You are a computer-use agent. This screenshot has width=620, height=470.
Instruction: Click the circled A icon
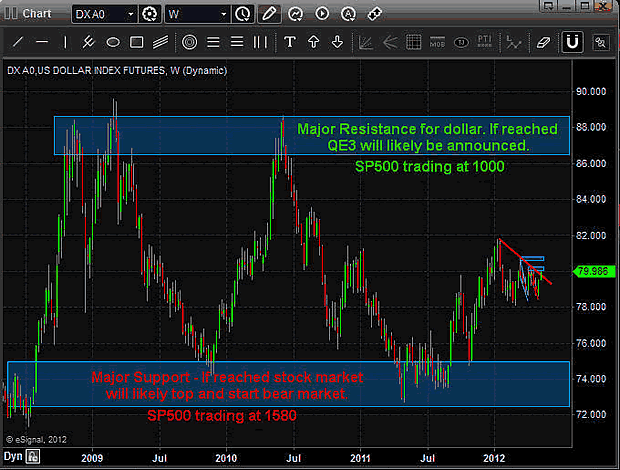click(348, 14)
